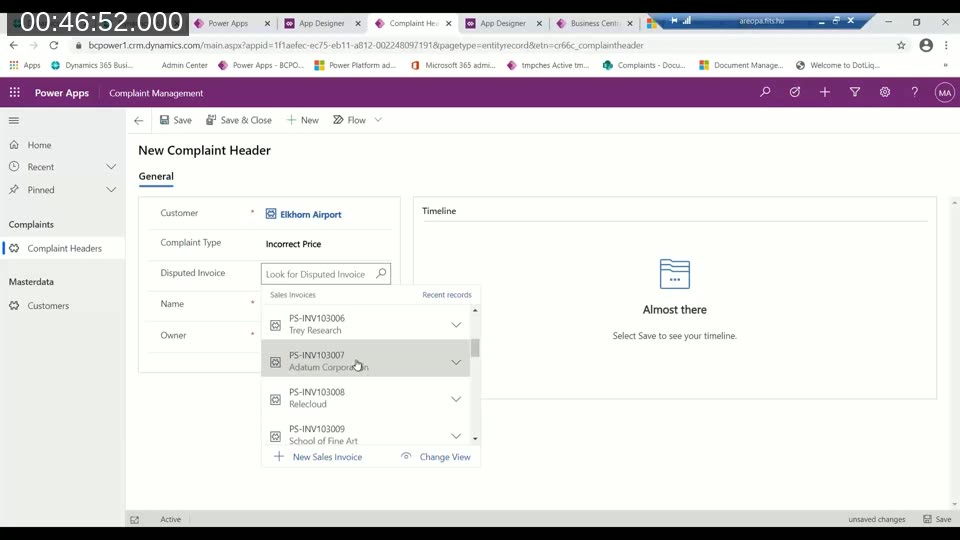Click Save in the bottom status bar
Viewport: 960px width, 540px height.
[937, 519]
